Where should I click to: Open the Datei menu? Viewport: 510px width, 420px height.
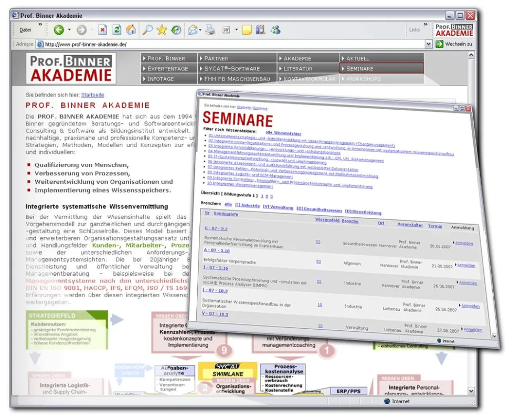pyautogui.click(x=25, y=30)
